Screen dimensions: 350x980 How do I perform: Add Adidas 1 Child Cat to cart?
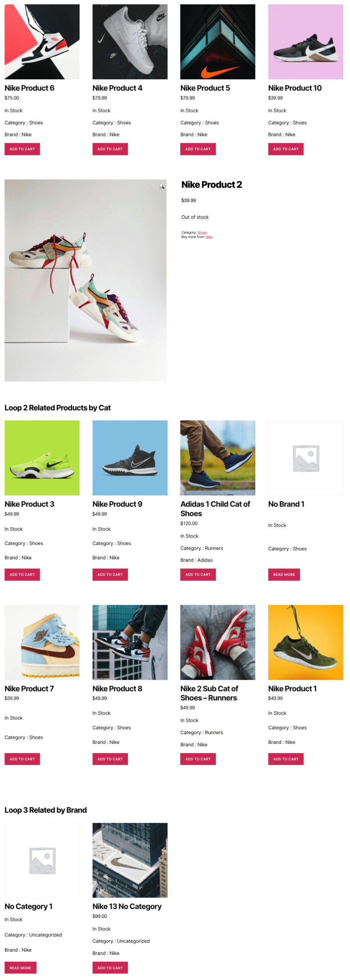click(x=198, y=574)
